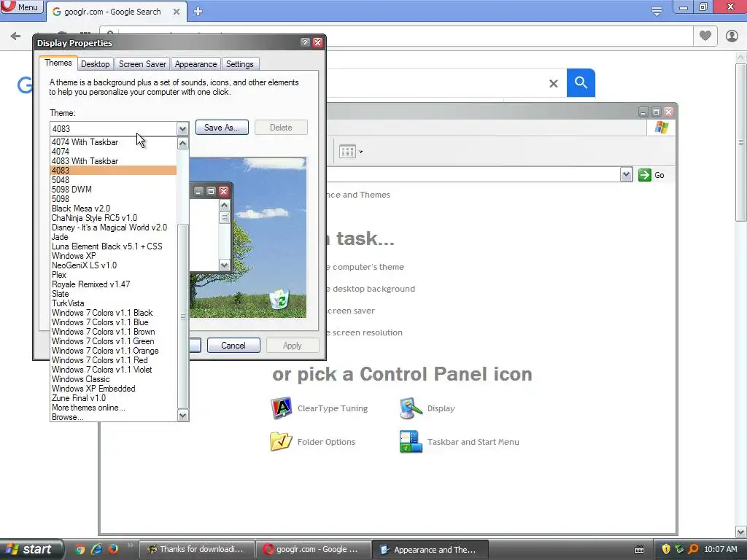Switch to the Desktop tab
The image size is (747, 560).
[x=95, y=64]
